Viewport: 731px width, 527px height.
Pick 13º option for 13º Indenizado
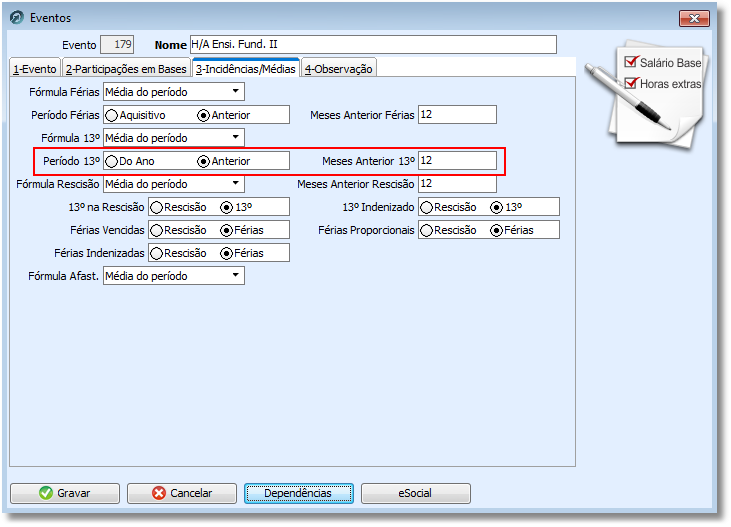click(497, 208)
